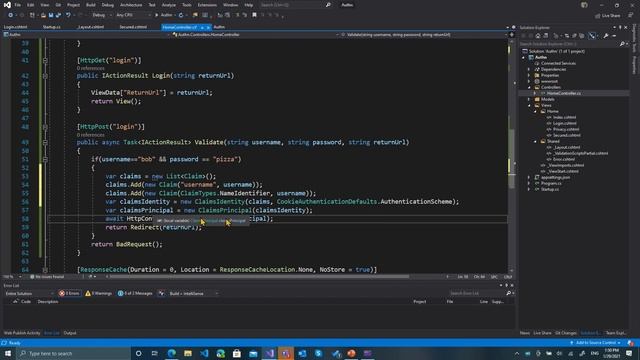The height and width of the screenshot is (360, 640).
Task: Click the Save All toolbar icon
Action: (x=58, y=15)
